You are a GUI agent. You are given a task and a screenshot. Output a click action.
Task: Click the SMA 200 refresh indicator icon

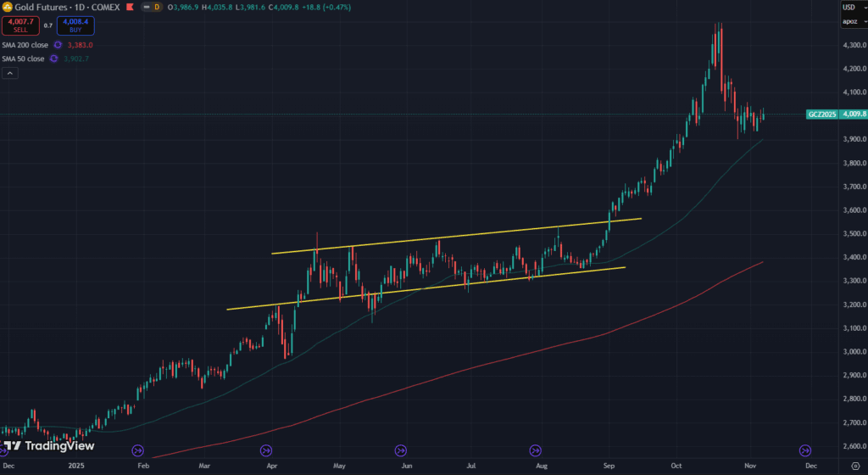pos(58,45)
